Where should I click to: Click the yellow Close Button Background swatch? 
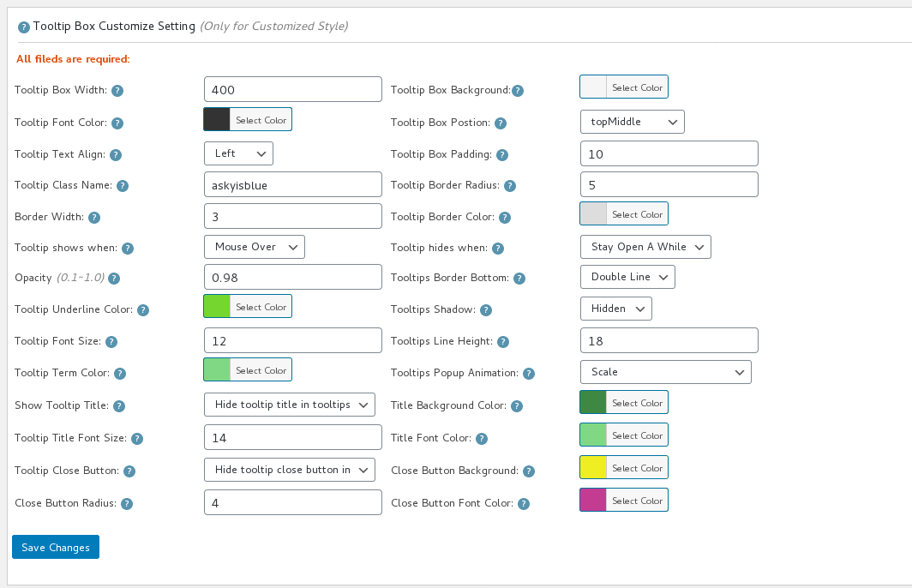(593, 468)
